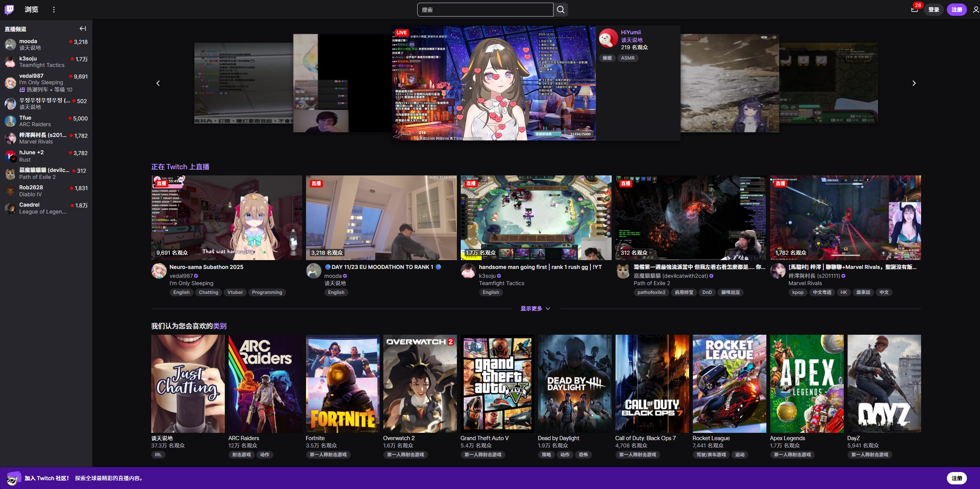Viewport: 980px width, 489px height.
Task: Click the purple 注册 sign-up button
Action: point(957,9)
